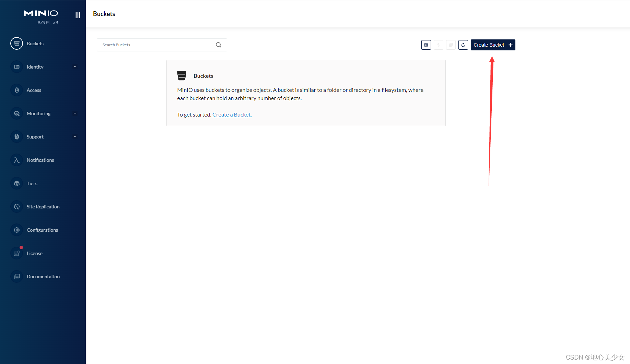Screen dimensions: 630x364
Task: Click the disabled replication icon in toolbar
Action: click(x=439, y=45)
